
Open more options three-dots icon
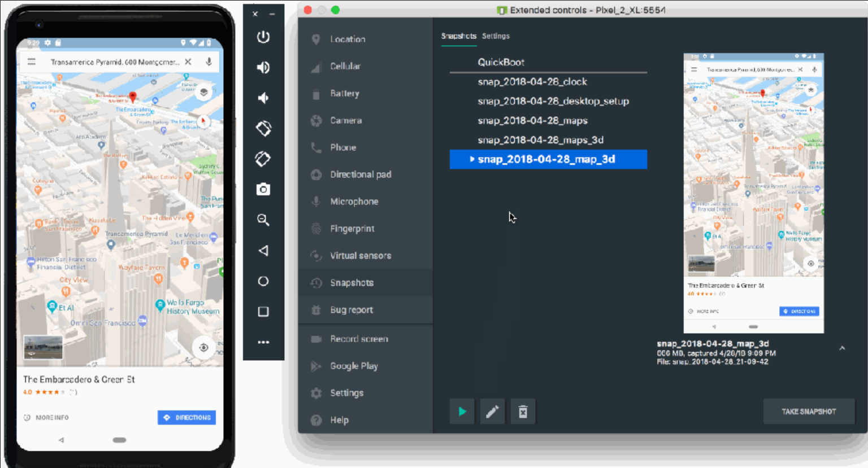point(263,342)
